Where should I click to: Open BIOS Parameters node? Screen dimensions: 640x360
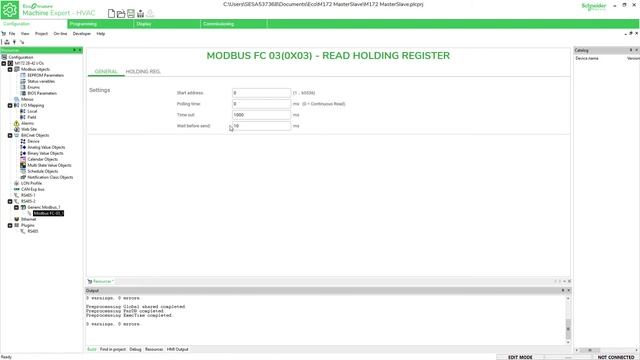click(x=42, y=93)
